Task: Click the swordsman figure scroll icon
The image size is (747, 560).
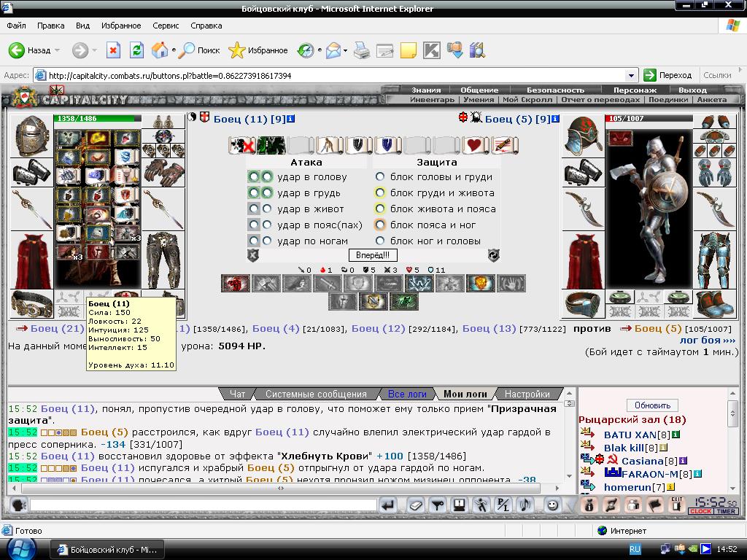Action: [328, 145]
